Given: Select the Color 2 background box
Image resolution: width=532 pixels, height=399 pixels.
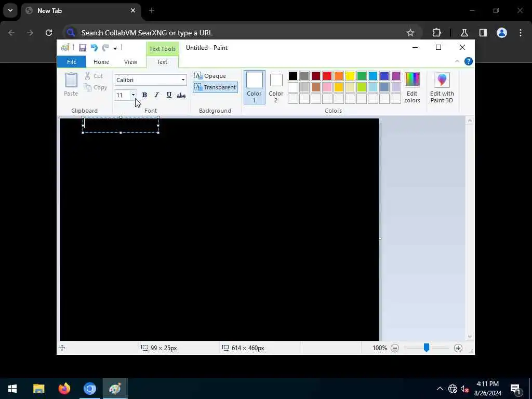Looking at the screenshot, I should tap(276, 87).
